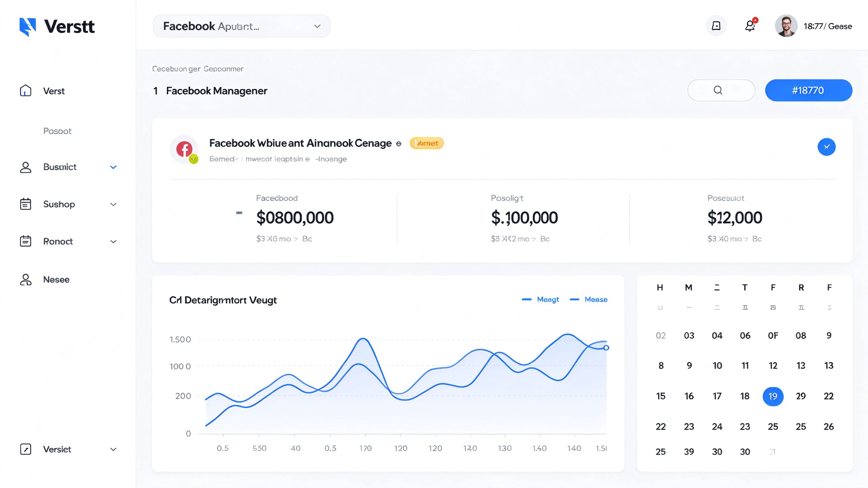The width and height of the screenshot is (868, 488).
Task: Click the Sushop calendar icon
Action: click(x=26, y=204)
